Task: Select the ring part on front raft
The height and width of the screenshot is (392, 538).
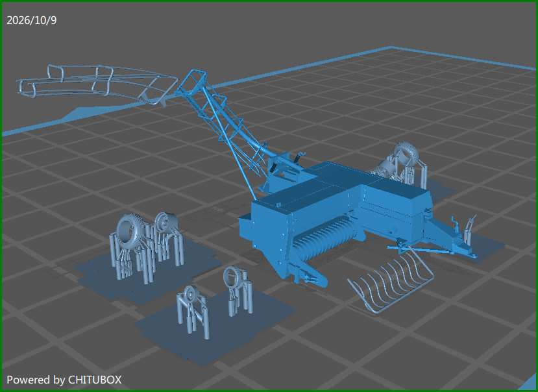Action: point(234,276)
